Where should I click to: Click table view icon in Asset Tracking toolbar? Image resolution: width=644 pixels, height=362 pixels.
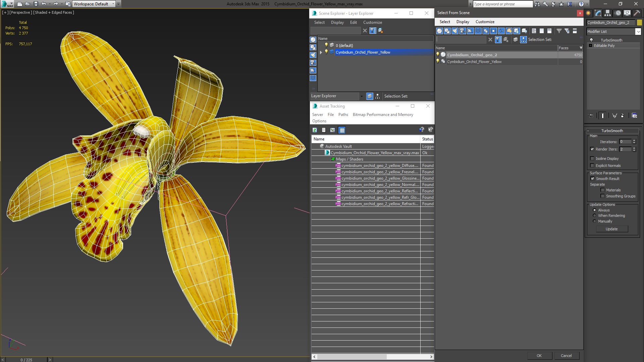pos(342,130)
